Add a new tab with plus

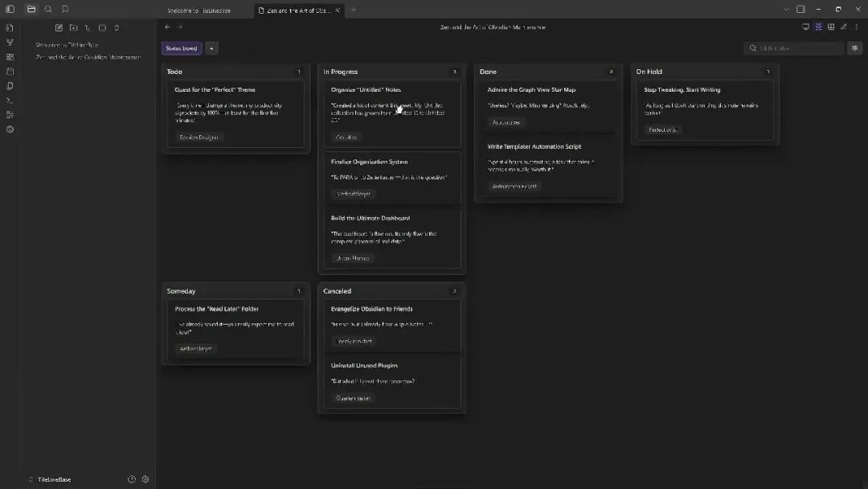(353, 10)
